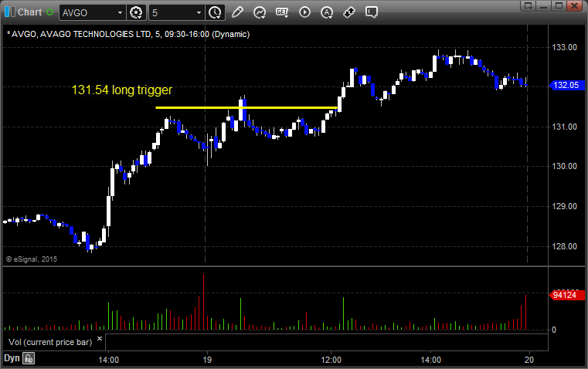Select the yellow long trigger horizontal line

[x=246, y=108]
